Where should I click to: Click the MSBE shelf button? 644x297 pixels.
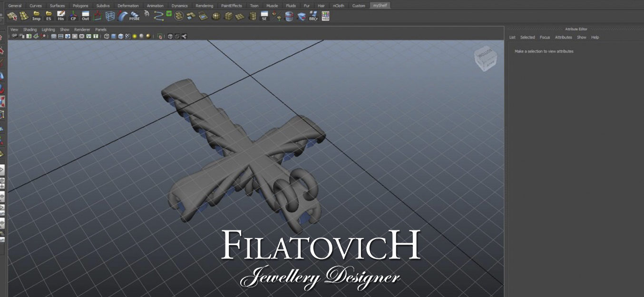point(134,16)
